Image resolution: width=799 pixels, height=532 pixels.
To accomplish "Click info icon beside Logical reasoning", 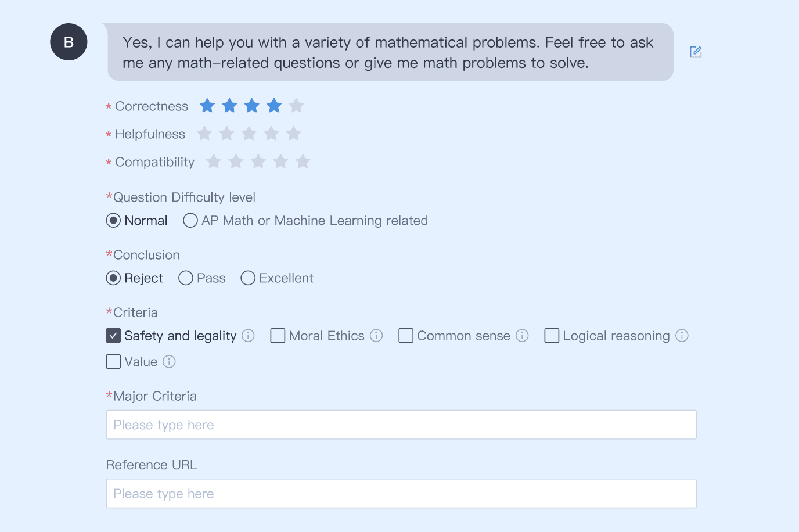I will click(x=682, y=336).
